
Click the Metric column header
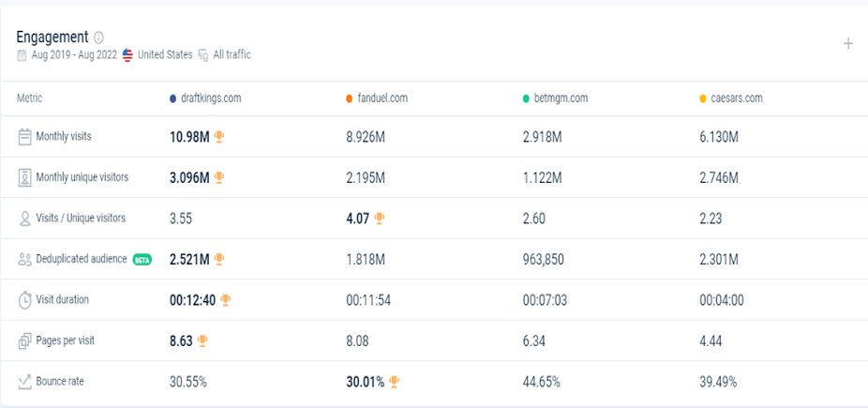[30, 98]
